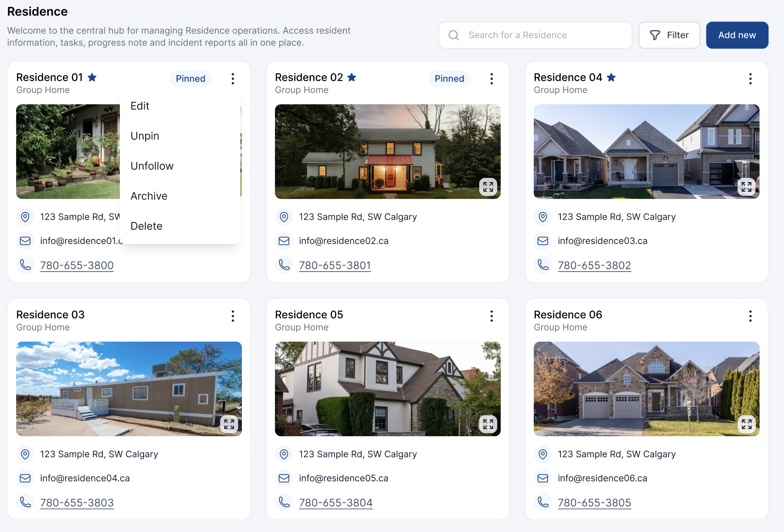Click the map pin icon for Residence 05
Viewport: 784px width, 532px height.
coord(284,454)
